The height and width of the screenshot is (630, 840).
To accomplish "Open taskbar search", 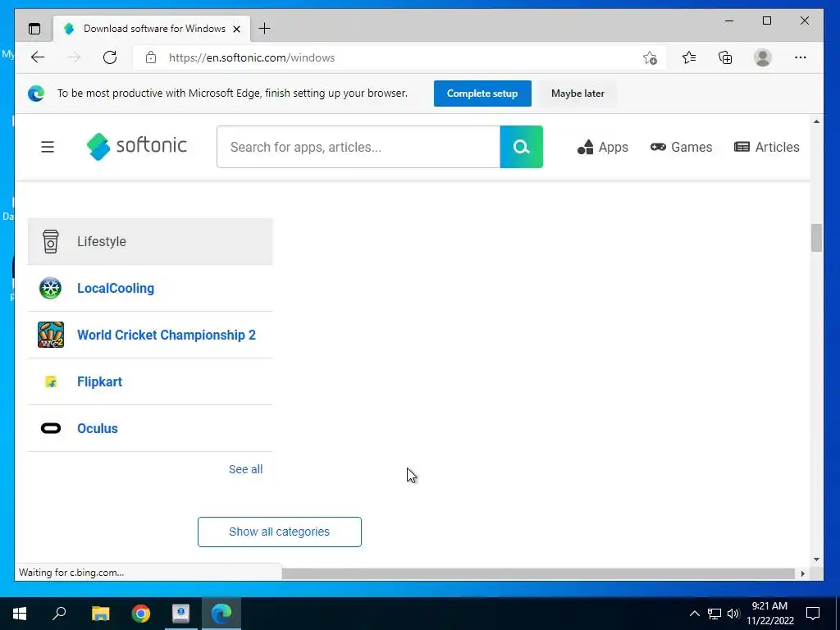I will pyautogui.click(x=59, y=614).
